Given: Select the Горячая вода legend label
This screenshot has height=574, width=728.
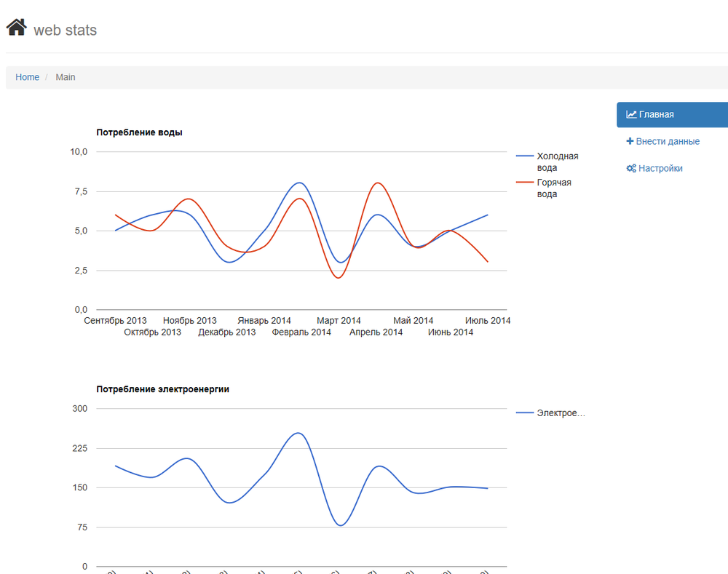Looking at the screenshot, I should (554, 188).
